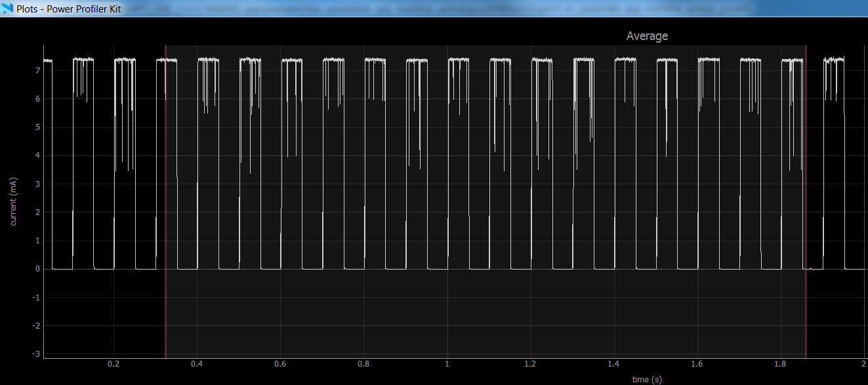Select the right red selection cursor line
This screenshot has width=868, height=385.
(x=805, y=197)
